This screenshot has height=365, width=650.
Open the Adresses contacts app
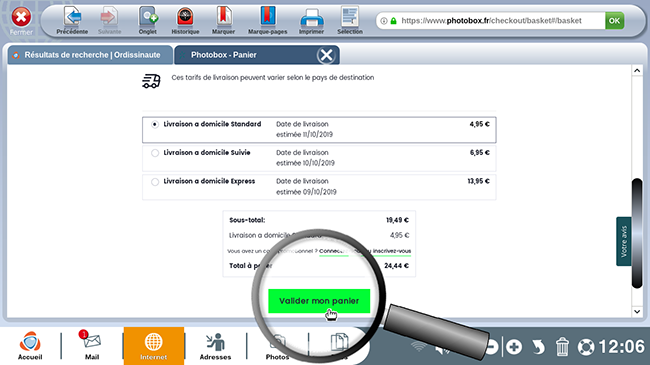tap(215, 346)
